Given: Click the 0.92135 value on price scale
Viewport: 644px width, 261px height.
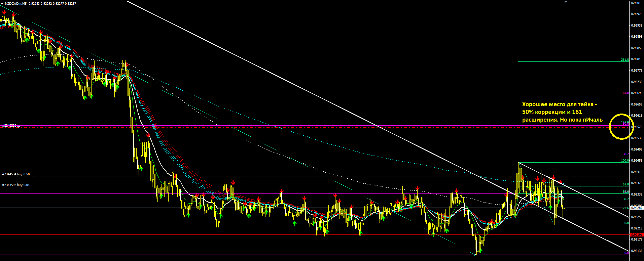Looking at the screenshot, I should coord(637,251).
